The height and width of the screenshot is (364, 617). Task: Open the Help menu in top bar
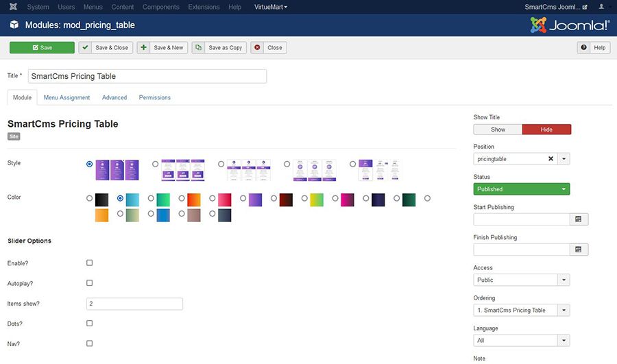[235, 7]
